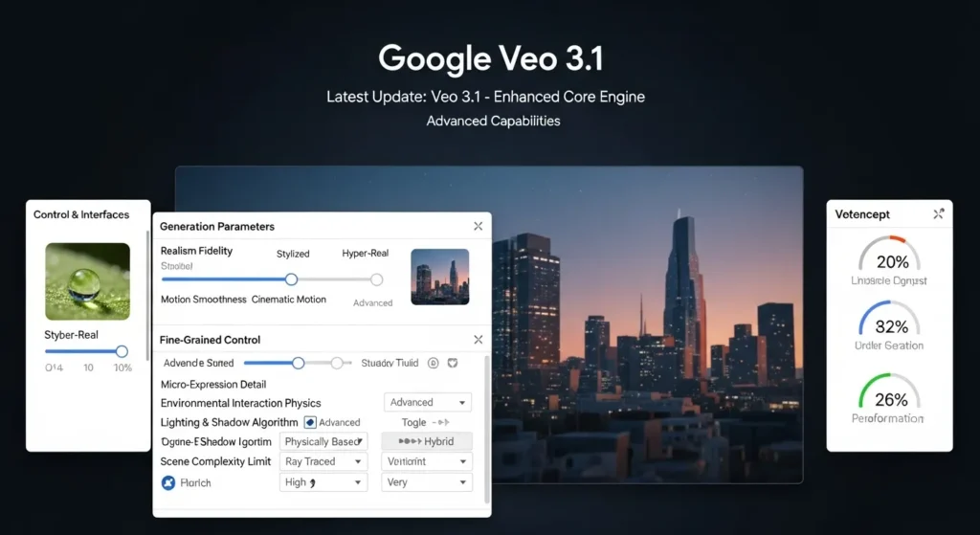
Task: Click the city skyline thumbnail in Generation Parameters
Action: coord(440,277)
